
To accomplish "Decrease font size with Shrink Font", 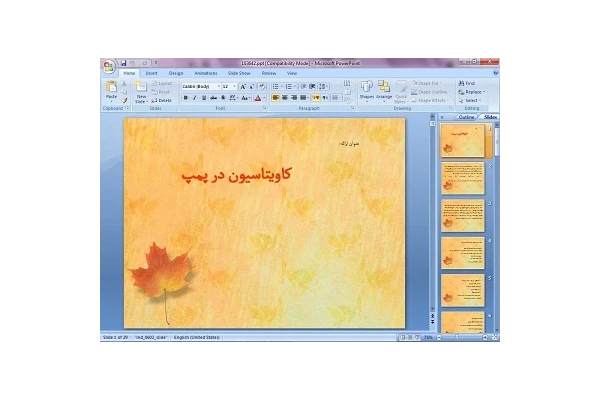I will pos(252,87).
